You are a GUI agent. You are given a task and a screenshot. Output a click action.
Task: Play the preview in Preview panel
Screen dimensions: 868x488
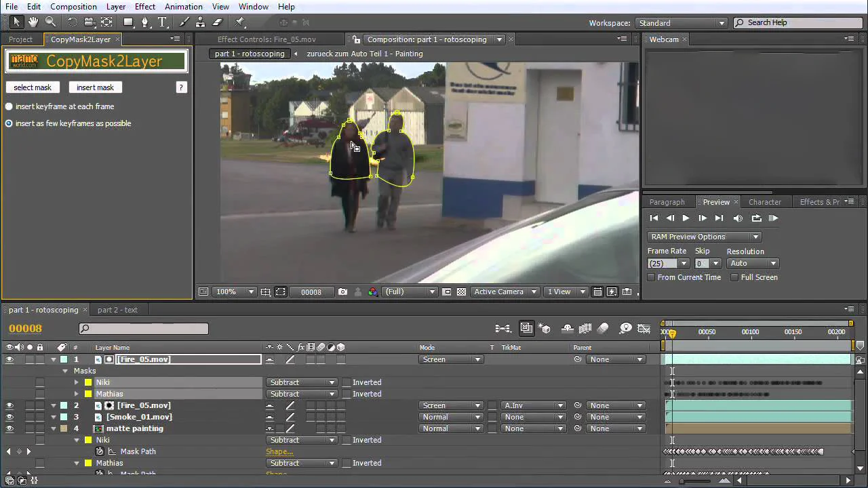[686, 218]
